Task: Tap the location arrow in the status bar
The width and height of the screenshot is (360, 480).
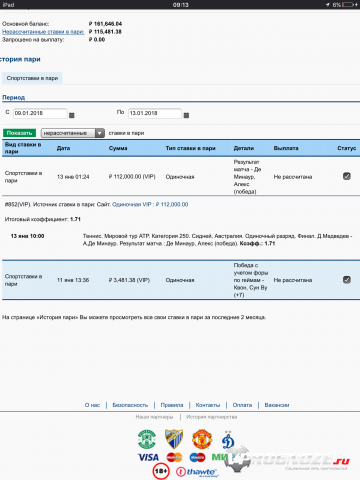Action: tap(327, 5)
